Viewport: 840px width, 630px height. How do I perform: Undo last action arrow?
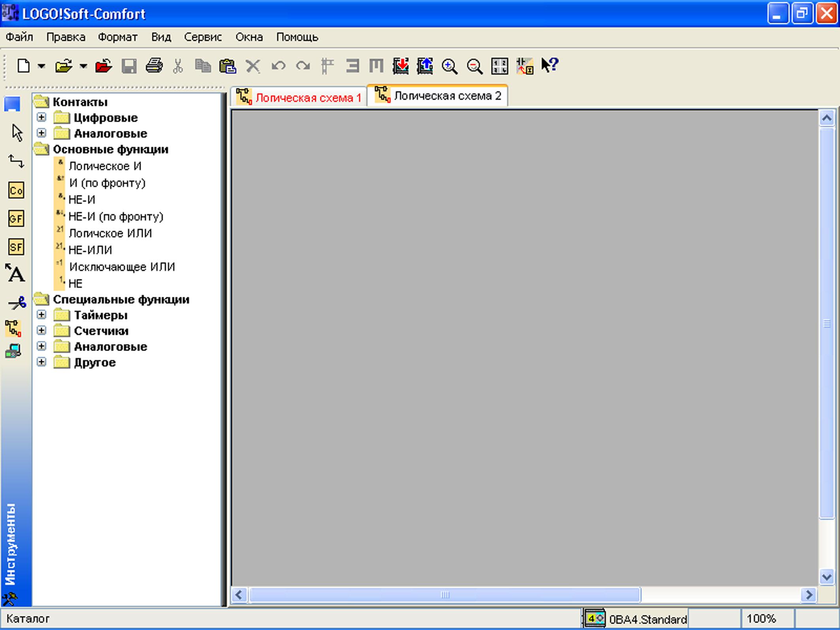(278, 66)
